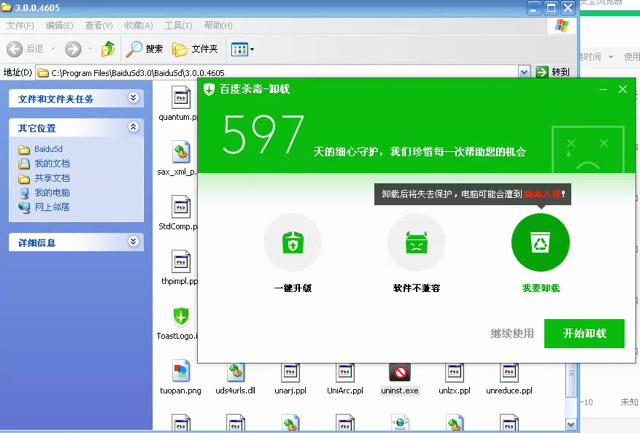Open the 帮助(H) menu
Viewport: 640px width, 433px height.
pos(218,26)
